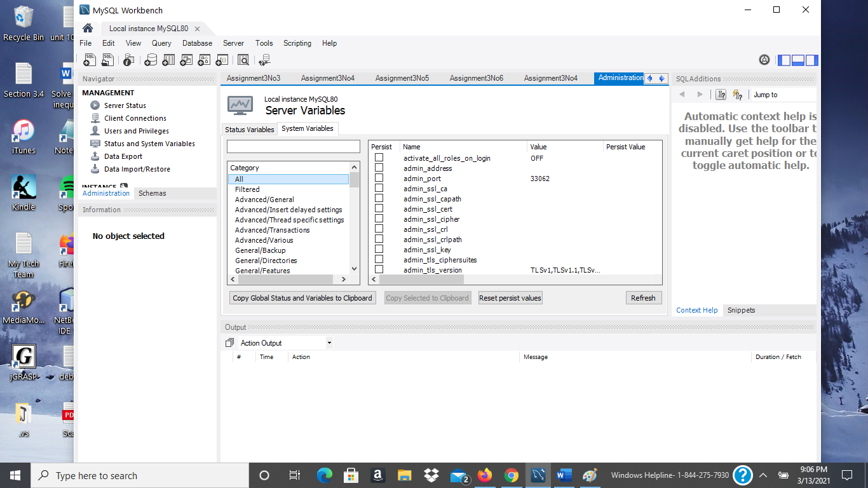This screenshot has width=868, height=488.
Task: Create a new view with the view editor
Action: pos(186,60)
